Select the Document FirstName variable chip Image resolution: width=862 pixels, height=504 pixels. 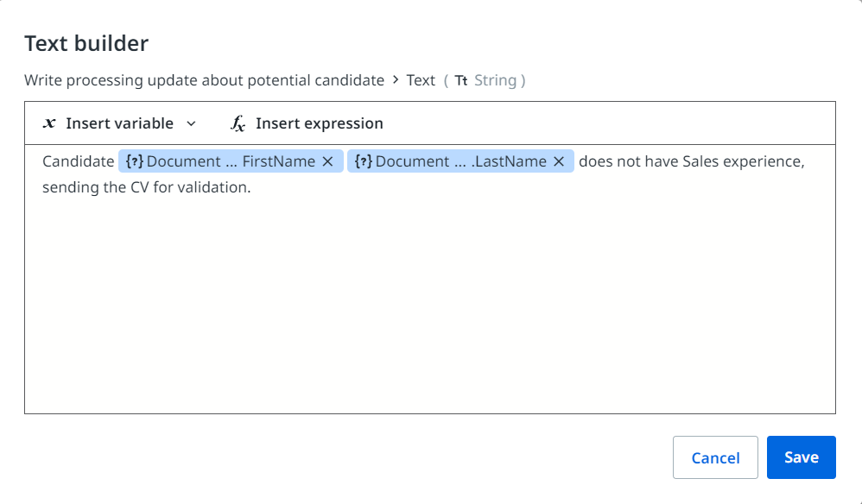click(231, 161)
